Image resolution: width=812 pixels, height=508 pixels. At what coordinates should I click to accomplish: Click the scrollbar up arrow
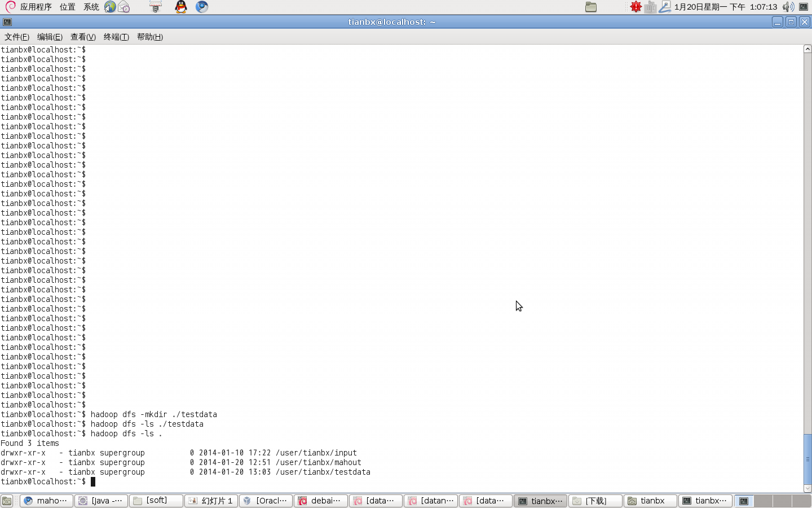[807, 49]
